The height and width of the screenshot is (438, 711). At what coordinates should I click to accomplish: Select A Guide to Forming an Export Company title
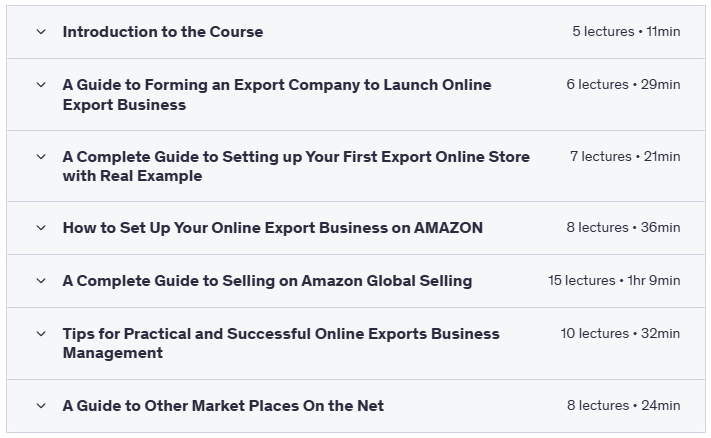pos(276,95)
